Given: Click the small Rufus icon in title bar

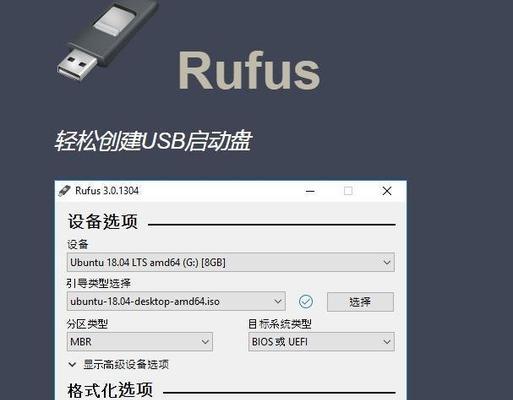Looking at the screenshot, I should pos(64,191).
